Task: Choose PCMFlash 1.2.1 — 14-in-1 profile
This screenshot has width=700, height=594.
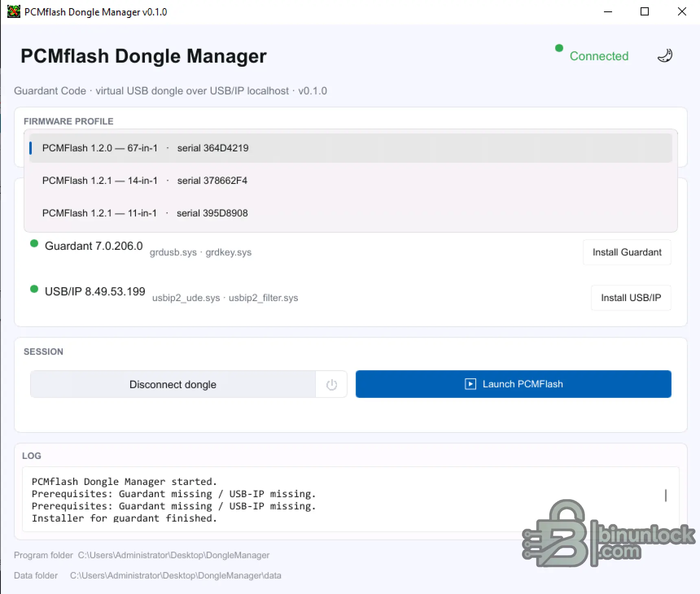Action: point(351,181)
